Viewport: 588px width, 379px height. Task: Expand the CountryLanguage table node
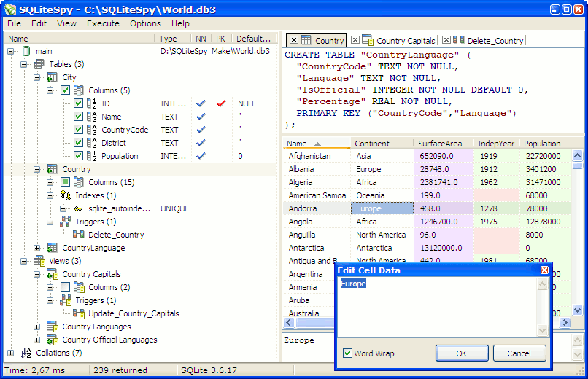point(37,248)
